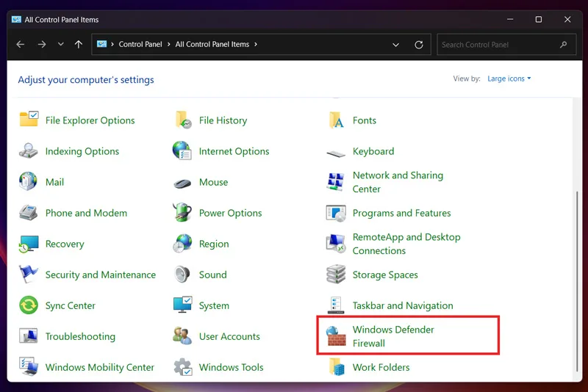Click the vertical scrollbar thumb
The height and width of the screenshot is (392, 588).
[577, 281]
